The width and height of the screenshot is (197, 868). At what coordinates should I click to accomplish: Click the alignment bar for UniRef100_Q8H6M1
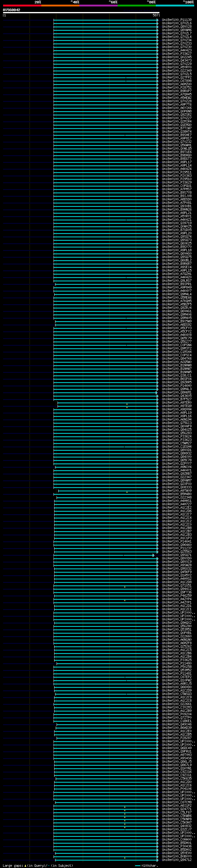click(105, 393)
